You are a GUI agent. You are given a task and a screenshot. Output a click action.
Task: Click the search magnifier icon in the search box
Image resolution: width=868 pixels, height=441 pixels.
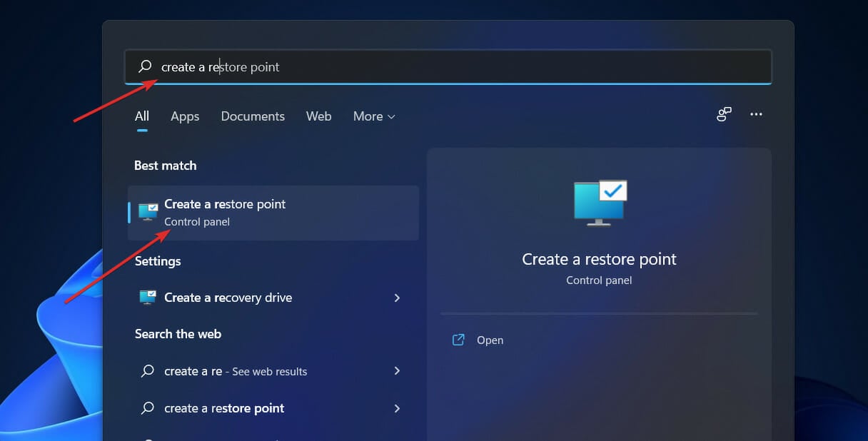(x=145, y=66)
